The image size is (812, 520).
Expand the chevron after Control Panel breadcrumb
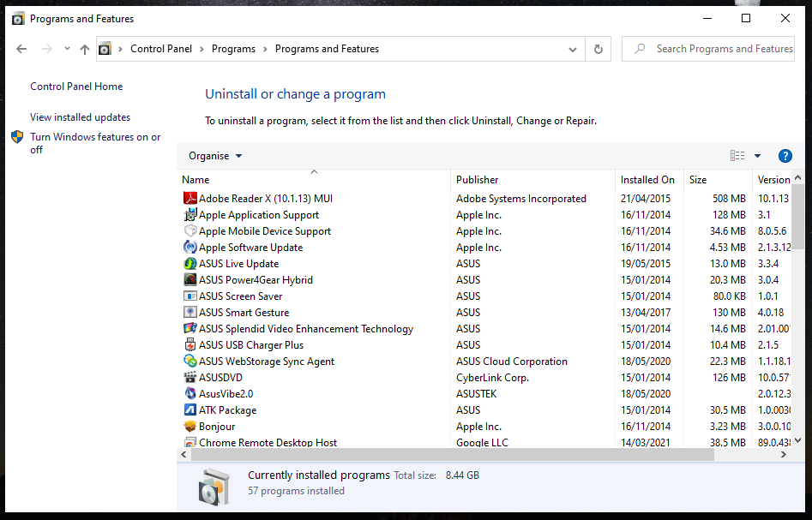[x=202, y=49]
